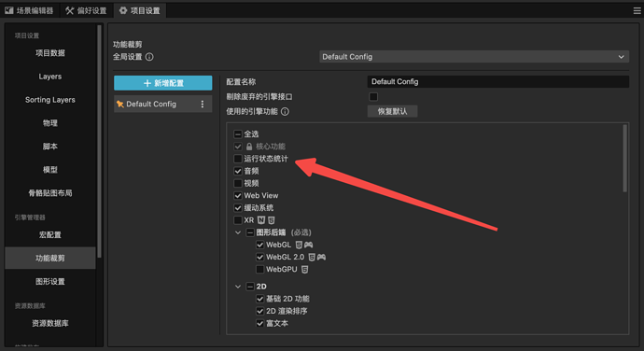The width and height of the screenshot is (644, 351).
Task: Select 功能裁剪 in the sidebar
Action: pyautogui.click(x=50, y=258)
